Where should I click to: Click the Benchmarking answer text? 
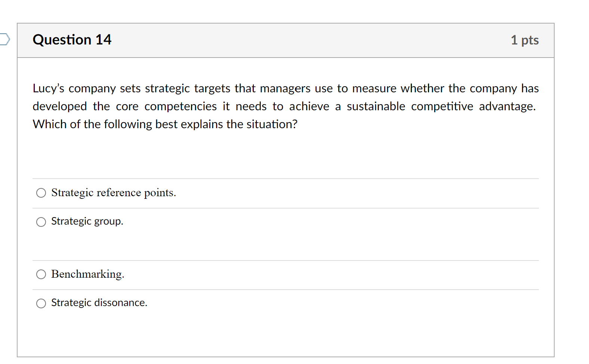(87, 274)
